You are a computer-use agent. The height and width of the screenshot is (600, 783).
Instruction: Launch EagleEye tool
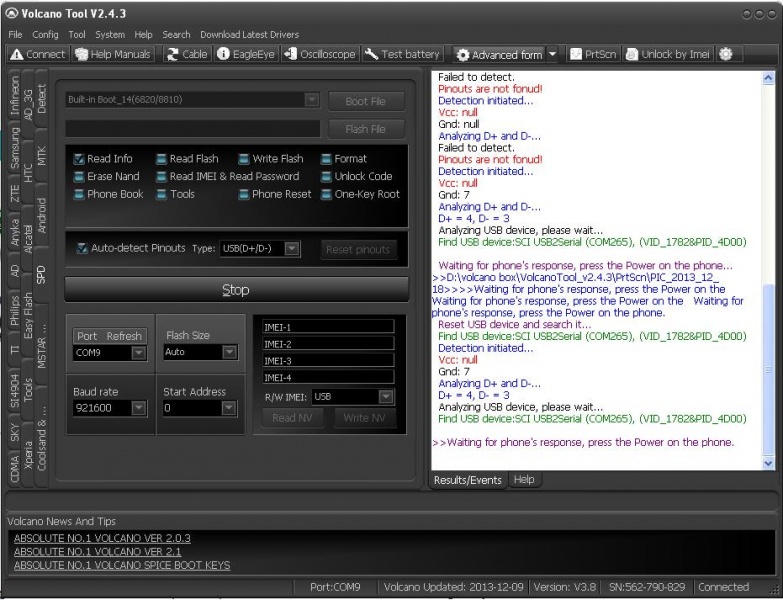[x=246, y=54]
